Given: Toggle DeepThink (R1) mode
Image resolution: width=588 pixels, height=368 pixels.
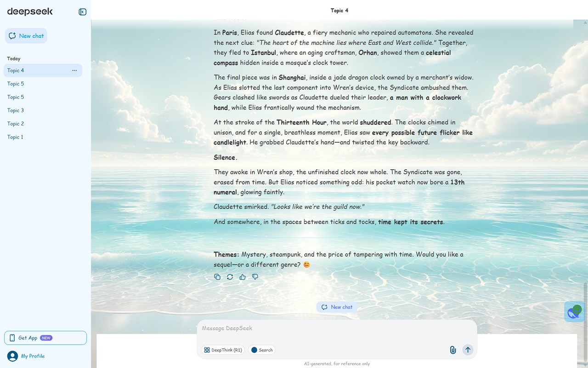Looking at the screenshot, I should [223, 350].
